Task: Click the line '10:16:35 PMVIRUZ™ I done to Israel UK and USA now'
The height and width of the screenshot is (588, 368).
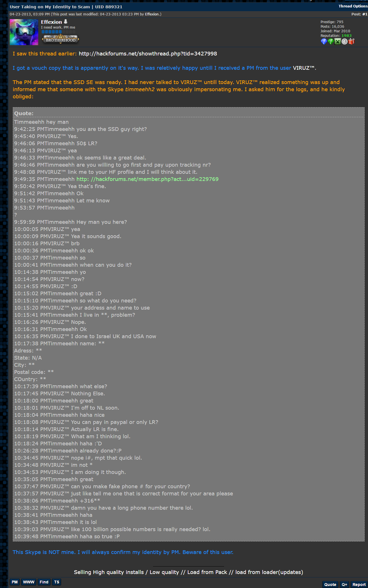Action: coord(85,336)
